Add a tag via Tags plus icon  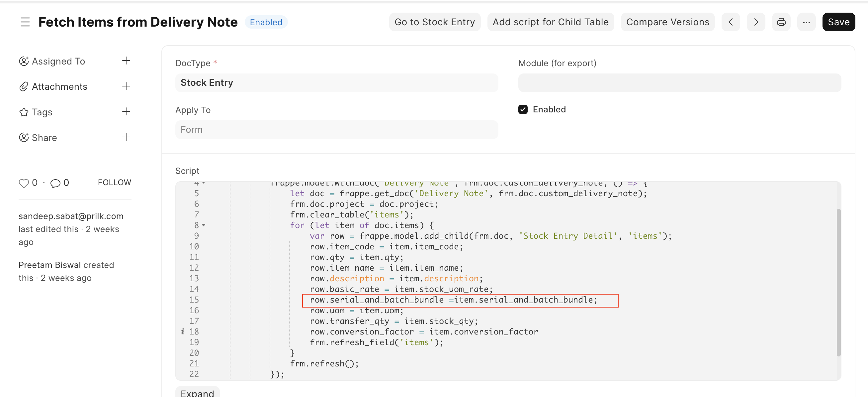click(x=126, y=112)
